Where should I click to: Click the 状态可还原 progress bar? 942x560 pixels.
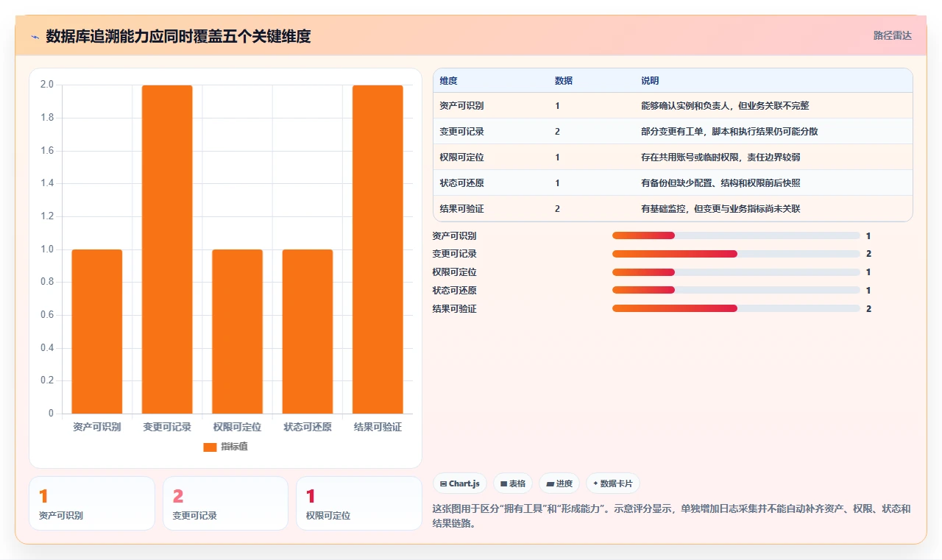coord(736,291)
